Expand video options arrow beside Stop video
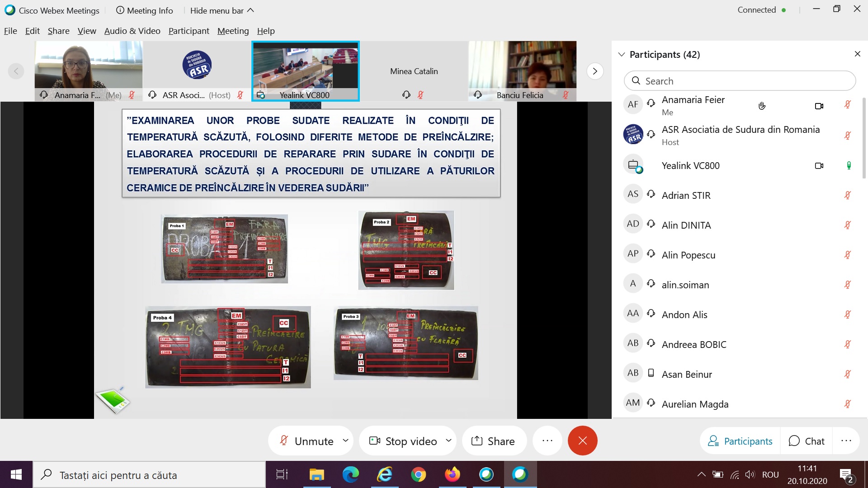 (449, 440)
